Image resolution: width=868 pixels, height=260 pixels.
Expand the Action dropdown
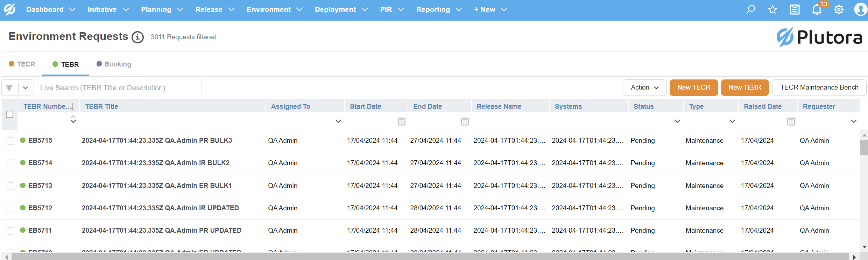[x=644, y=87]
